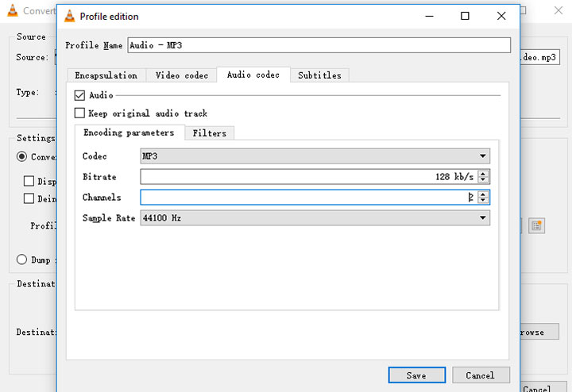Open the Codec dropdown showing MP3
The width and height of the screenshot is (572, 392).
point(315,156)
